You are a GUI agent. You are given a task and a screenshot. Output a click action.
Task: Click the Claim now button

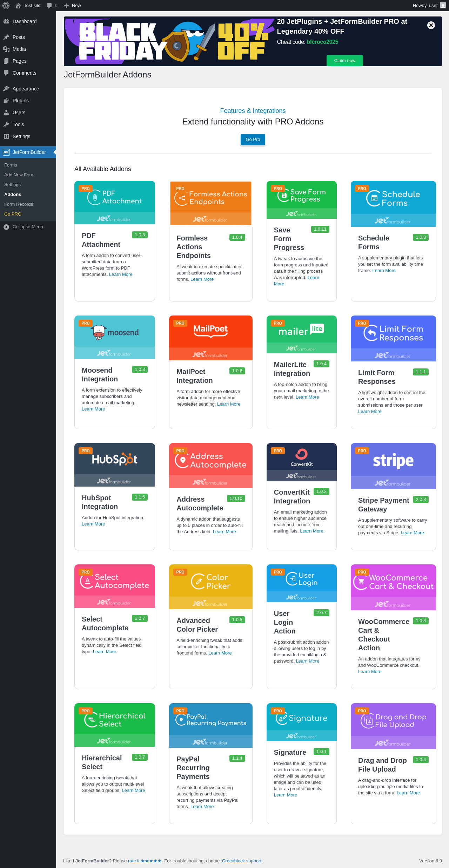pyautogui.click(x=345, y=61)
